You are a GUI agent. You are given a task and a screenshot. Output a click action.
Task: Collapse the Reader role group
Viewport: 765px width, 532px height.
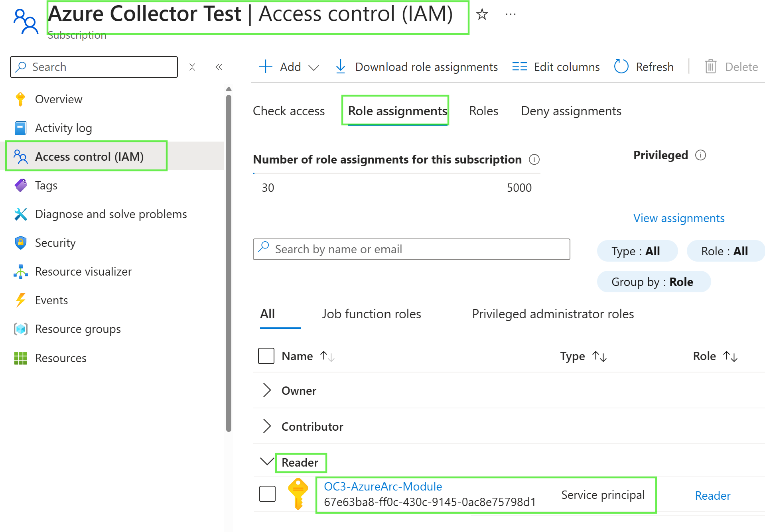pyautogui.click(x=266, y=462)
